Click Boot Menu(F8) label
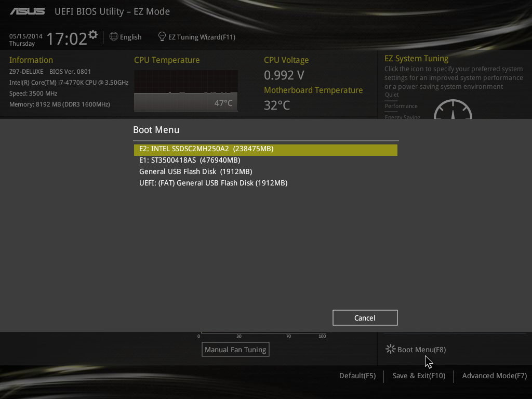 coord(421,350)
